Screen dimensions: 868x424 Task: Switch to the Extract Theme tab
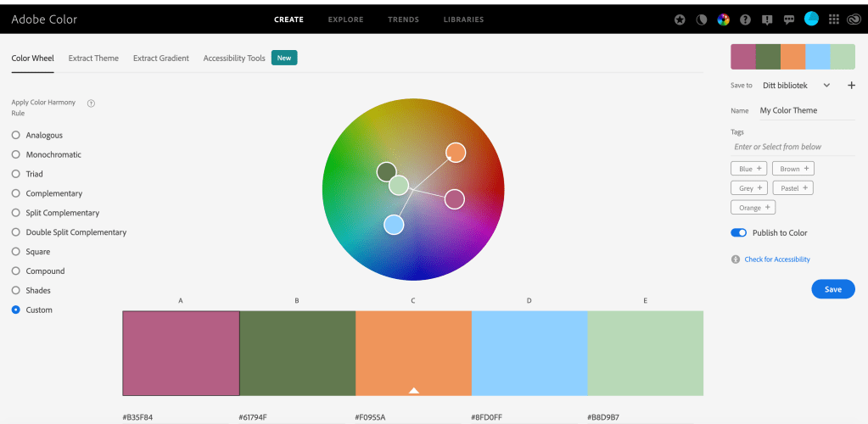click(x=93, y=58)
